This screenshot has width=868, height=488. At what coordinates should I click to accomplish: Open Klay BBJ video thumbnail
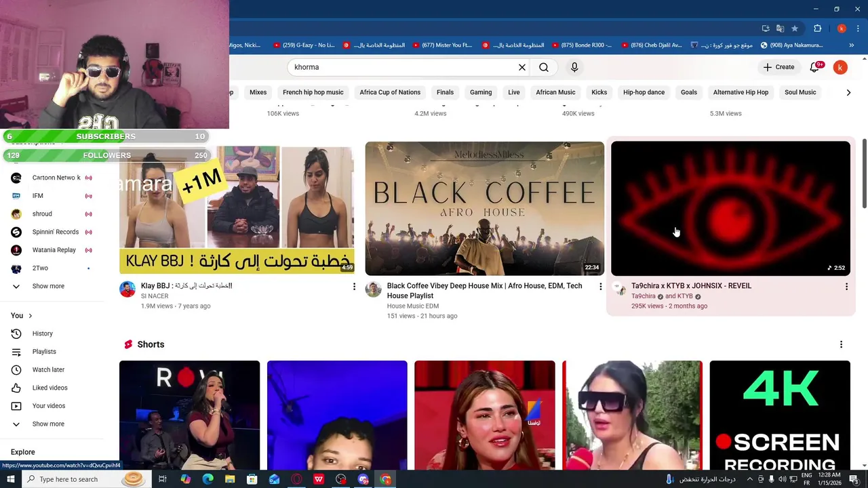237,209
